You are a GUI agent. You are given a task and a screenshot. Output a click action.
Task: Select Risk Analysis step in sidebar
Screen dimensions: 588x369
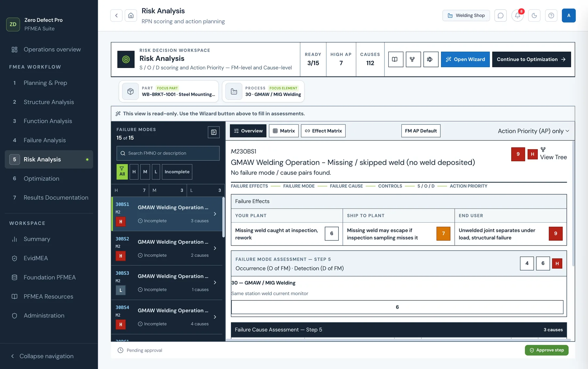click(x=49, y=159)
